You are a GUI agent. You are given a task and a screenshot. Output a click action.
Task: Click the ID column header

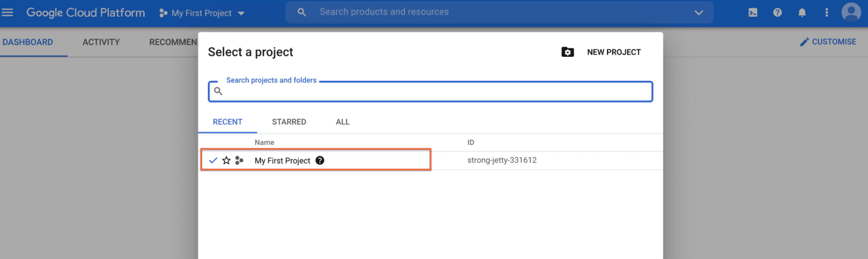tap(471, 142)
